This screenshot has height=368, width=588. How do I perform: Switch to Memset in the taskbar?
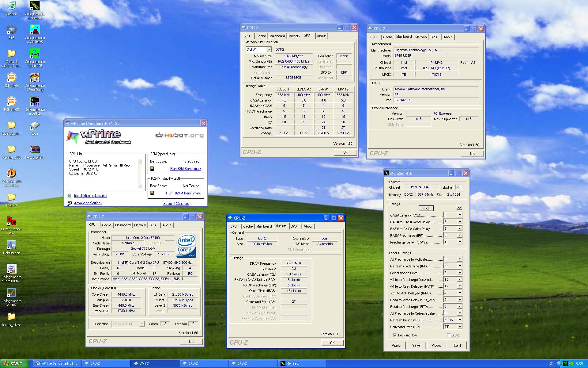(x=302, y=363)
